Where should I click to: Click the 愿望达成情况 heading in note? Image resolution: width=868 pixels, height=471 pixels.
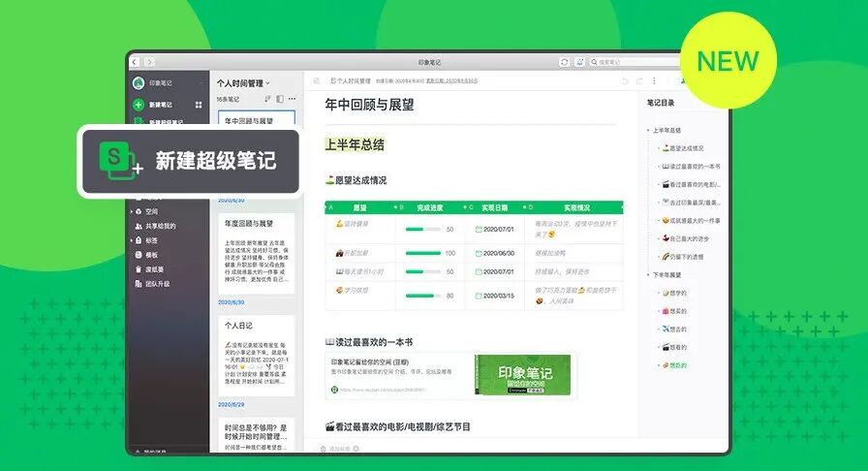pyautogui.click(x=356, y=180)
